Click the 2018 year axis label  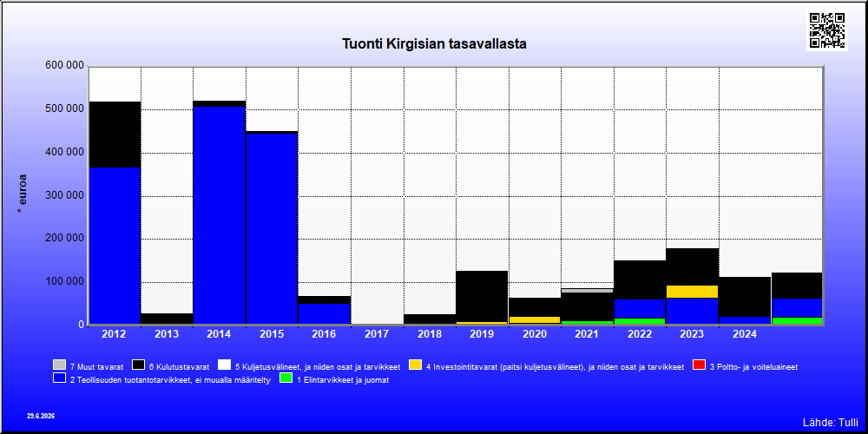click(430, 334)
